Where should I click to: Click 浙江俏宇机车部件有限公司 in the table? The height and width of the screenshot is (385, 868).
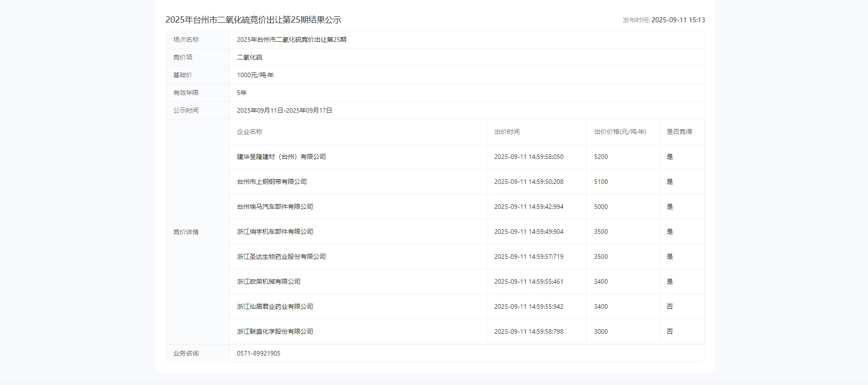tap(275, 232)
